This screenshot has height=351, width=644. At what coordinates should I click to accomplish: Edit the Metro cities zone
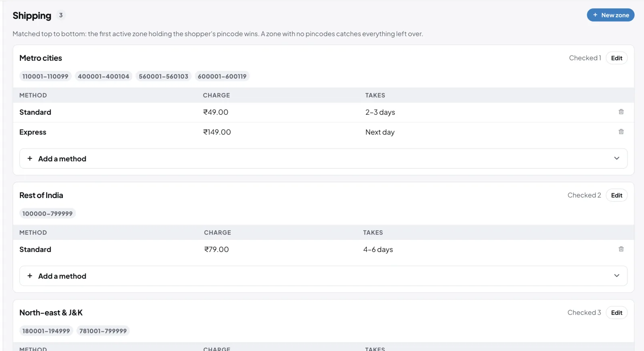617,58
